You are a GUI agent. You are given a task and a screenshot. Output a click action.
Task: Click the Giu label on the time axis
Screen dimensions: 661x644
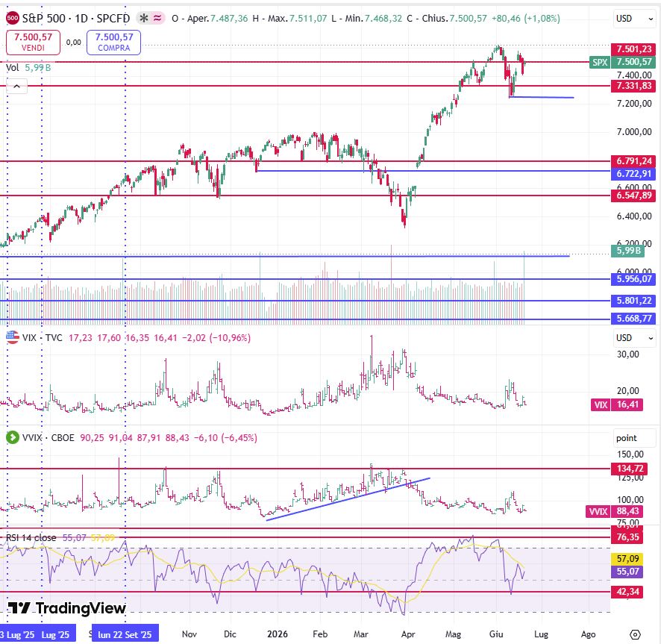click(496, 634)
